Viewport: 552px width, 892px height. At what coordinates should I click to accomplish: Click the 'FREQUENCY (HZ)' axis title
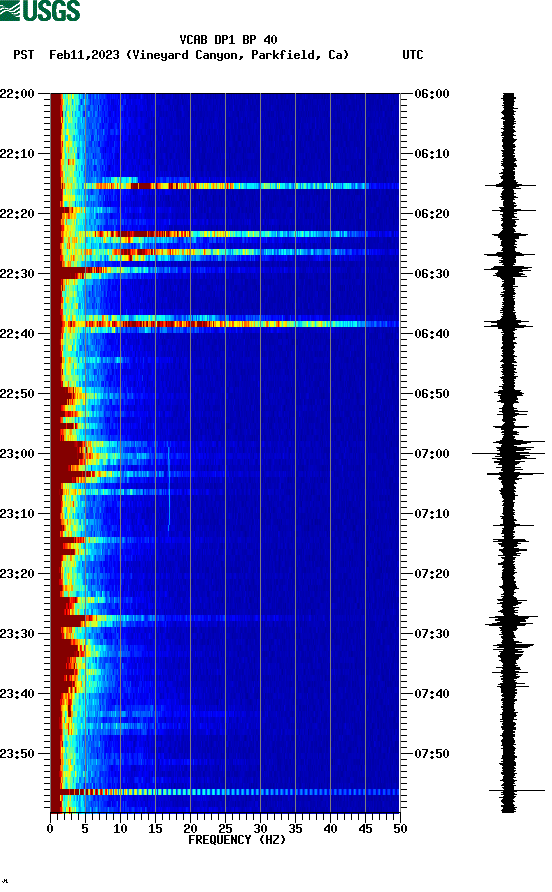coord(237,840)
